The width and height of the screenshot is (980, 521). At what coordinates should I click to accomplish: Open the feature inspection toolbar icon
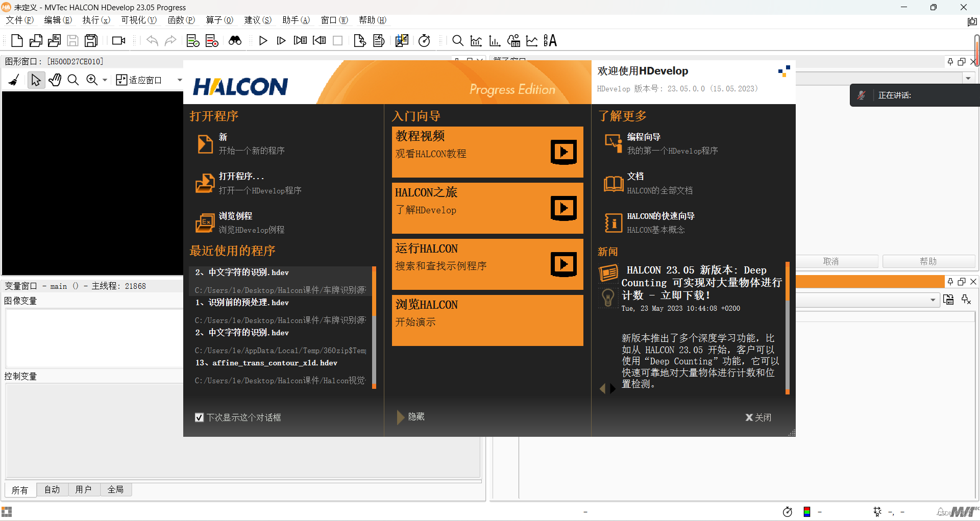coord(513,40)
